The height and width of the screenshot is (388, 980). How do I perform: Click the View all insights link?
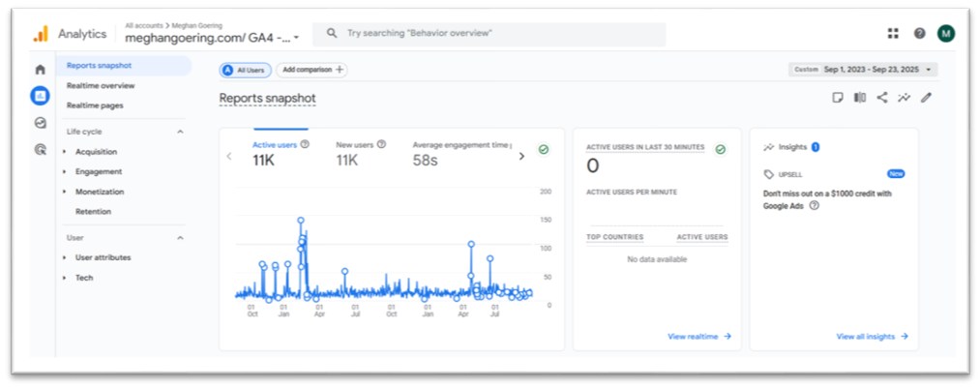pyautogui.click(x=872, y=337)
